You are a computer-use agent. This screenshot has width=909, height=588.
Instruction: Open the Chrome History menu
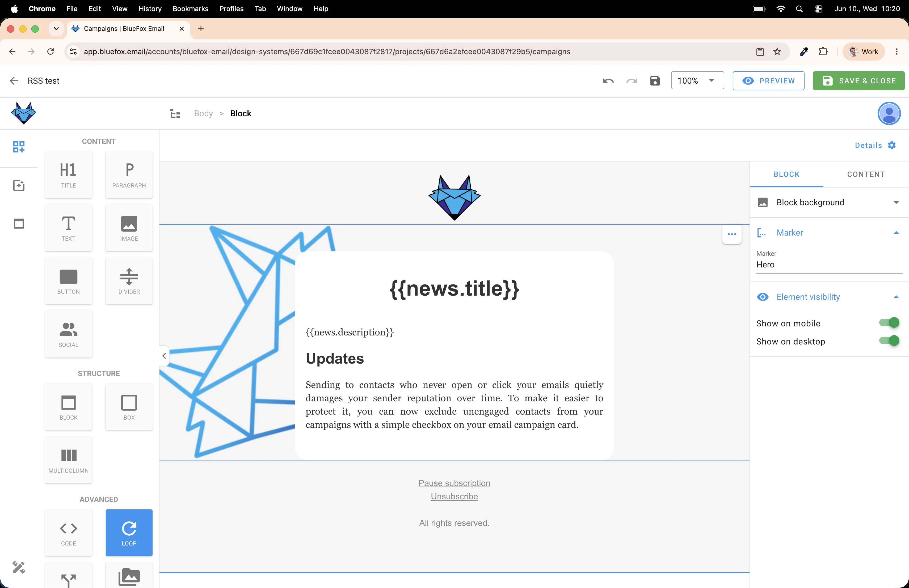150,9
